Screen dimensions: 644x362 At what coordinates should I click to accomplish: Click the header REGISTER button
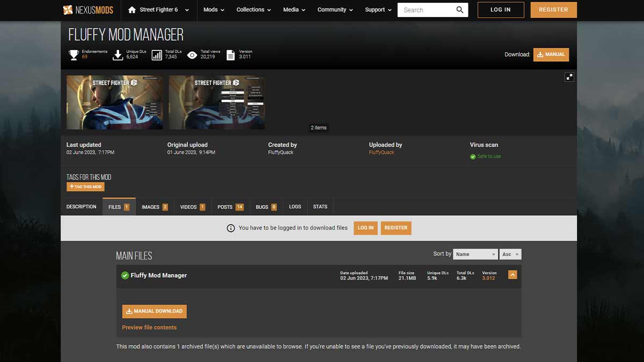tap(553, 10)
